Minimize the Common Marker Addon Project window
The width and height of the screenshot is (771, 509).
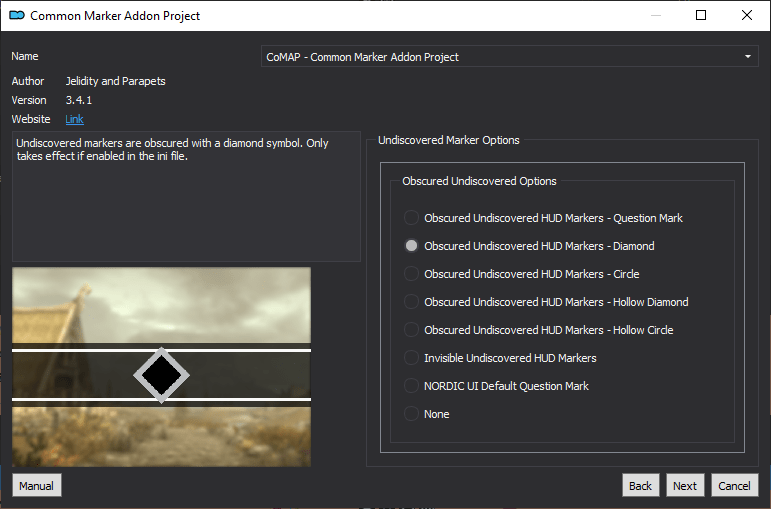[656, 15]
